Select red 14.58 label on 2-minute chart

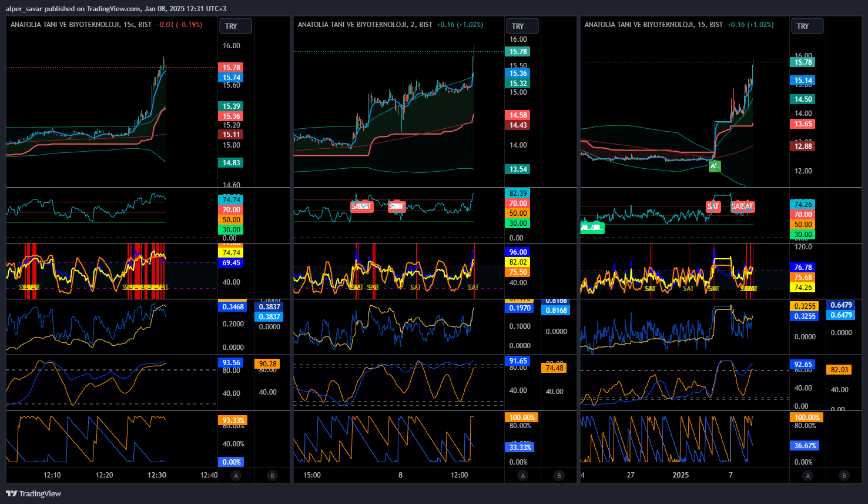click(x=518, y=115)
